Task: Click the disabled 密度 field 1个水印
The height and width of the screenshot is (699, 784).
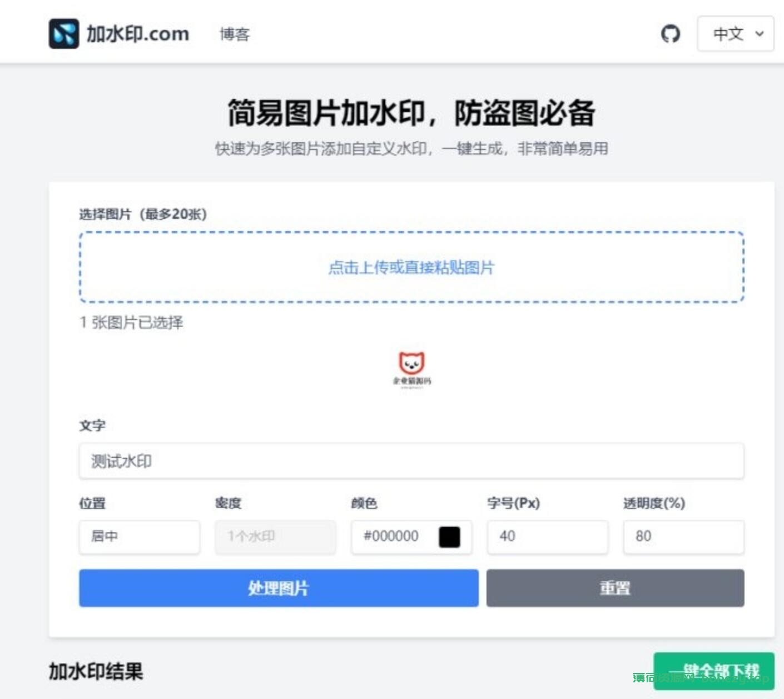Action: [275, 537]
